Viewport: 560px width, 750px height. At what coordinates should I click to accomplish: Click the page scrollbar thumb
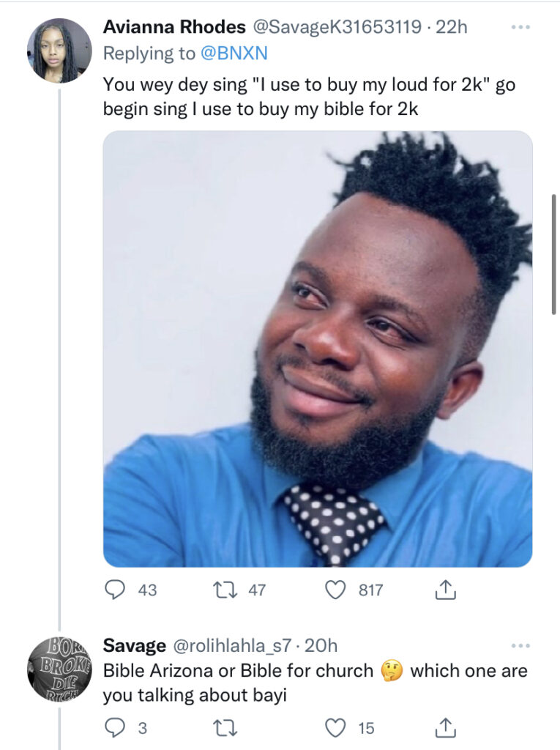pos(554,254)
